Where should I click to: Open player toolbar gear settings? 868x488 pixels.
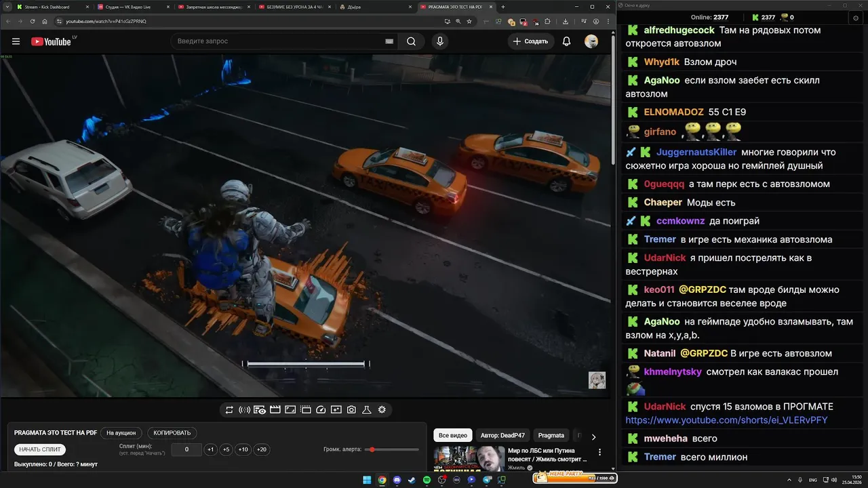point(382,410)
